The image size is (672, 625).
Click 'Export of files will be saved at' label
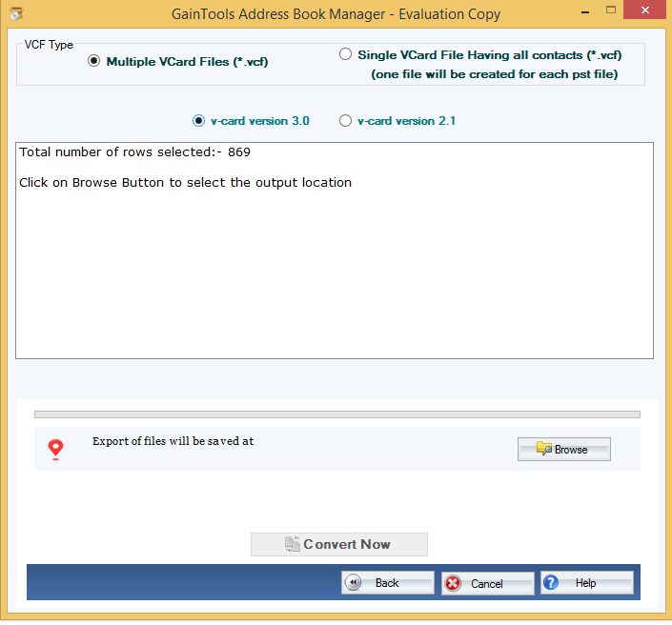pyautogui.click(x=173, y=441)
